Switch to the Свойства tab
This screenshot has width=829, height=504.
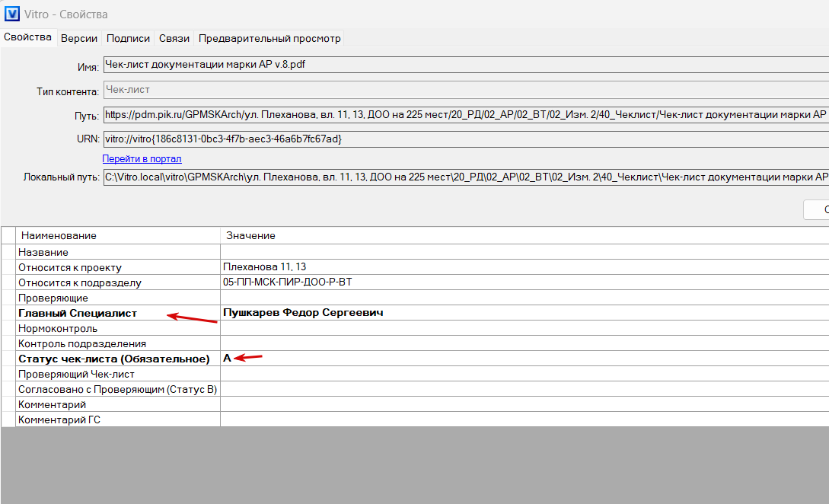tap(27, 37)
